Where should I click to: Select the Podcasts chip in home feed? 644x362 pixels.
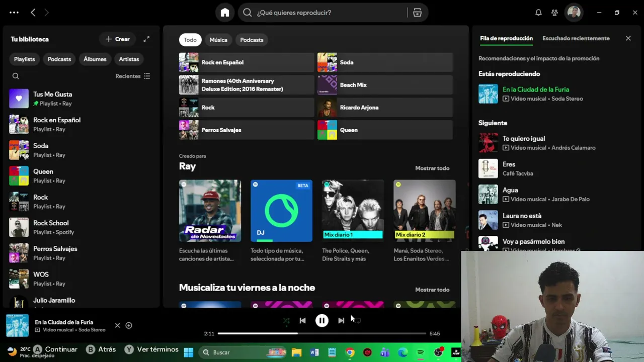[x=252, y=40]
